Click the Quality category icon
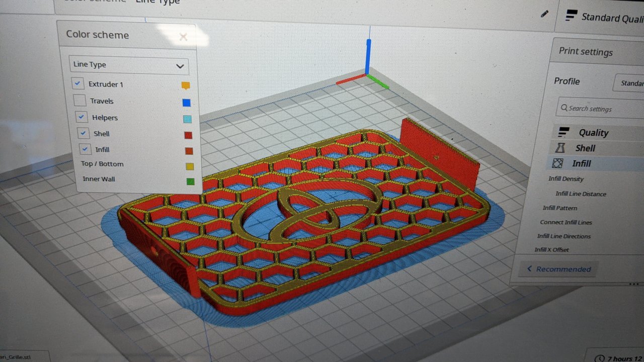Screen dimensions: 644x362 point(564,132)
